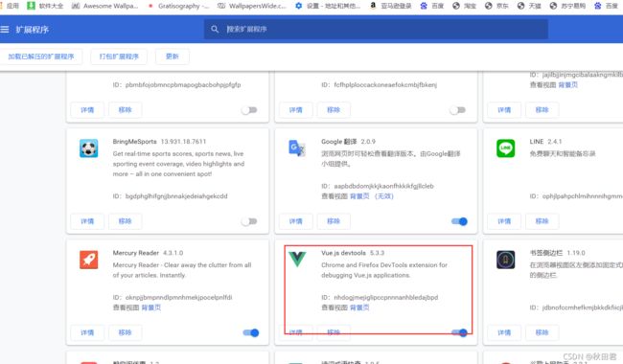Click the 打包扩展程序 button
This screenshot has height=364, width=623.
click(x=119, y=57)
